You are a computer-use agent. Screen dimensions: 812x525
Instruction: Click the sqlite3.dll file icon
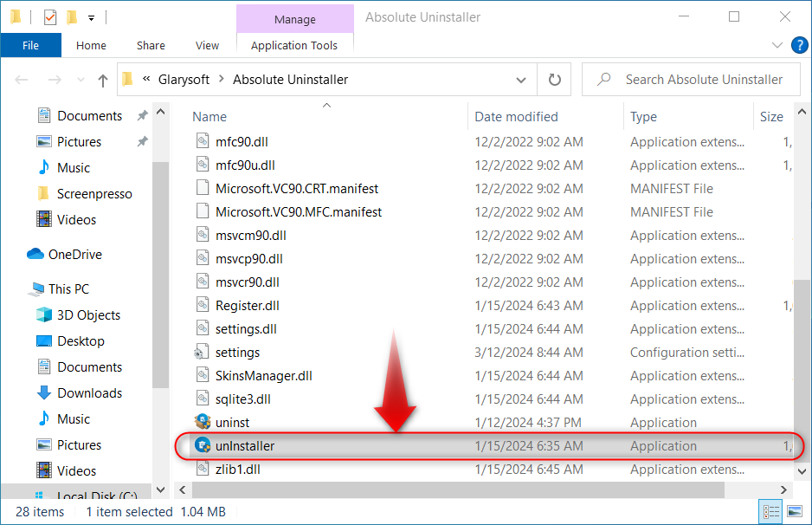click(x=203, y=398)
